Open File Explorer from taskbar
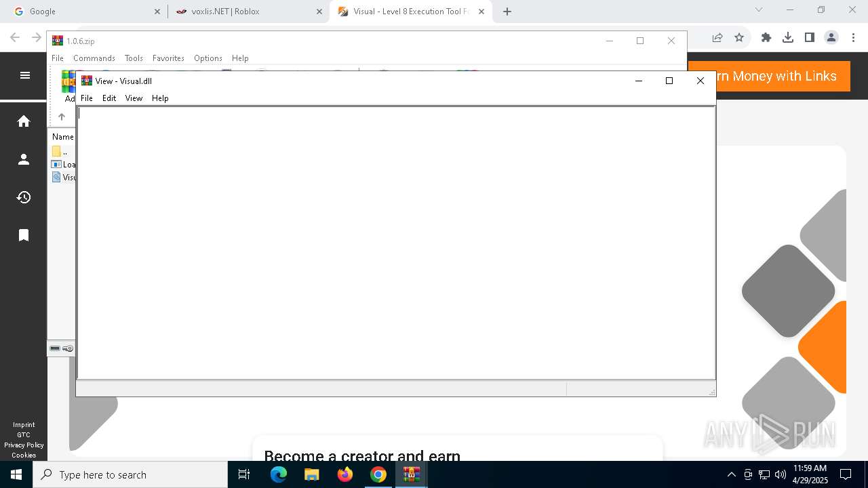Image resolution: width=868 pixels, height=488 pixels. (311, 474)
